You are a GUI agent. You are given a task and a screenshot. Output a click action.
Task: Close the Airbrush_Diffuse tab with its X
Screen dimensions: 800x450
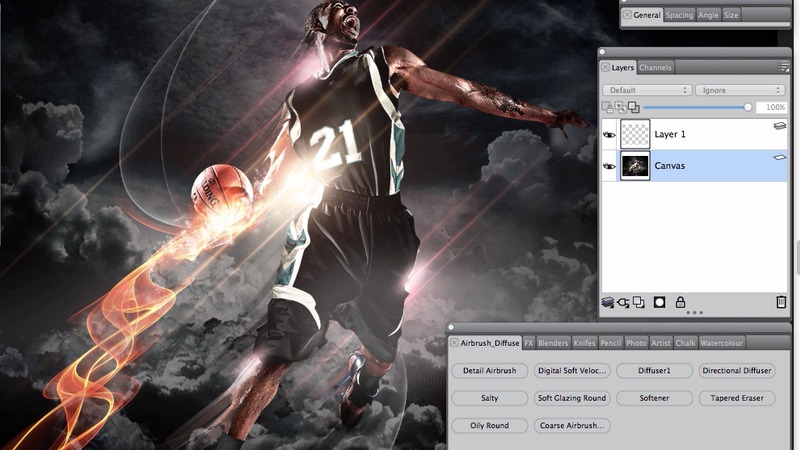coord(454,343)
